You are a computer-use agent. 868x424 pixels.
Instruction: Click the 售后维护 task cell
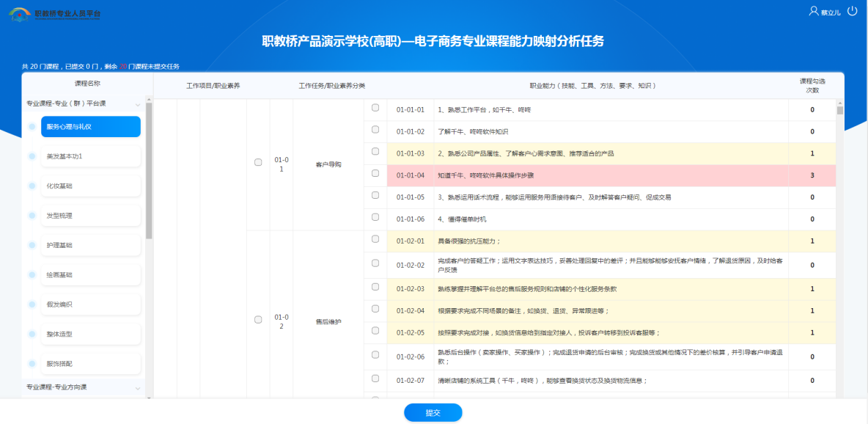coord(328,321)
